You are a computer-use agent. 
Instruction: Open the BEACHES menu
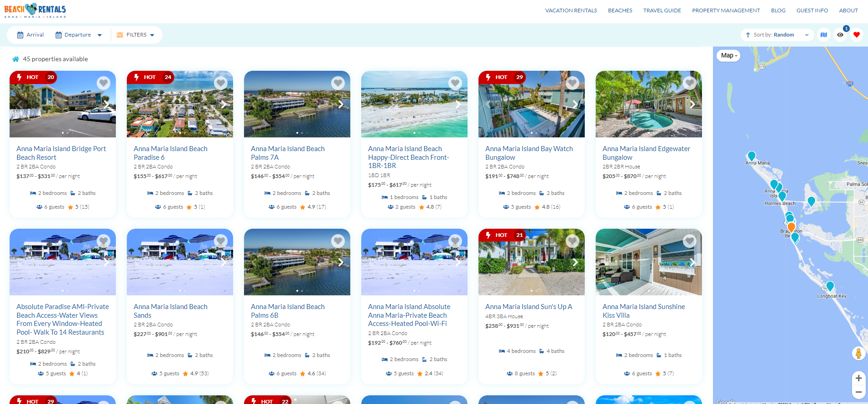pos(620,10)
